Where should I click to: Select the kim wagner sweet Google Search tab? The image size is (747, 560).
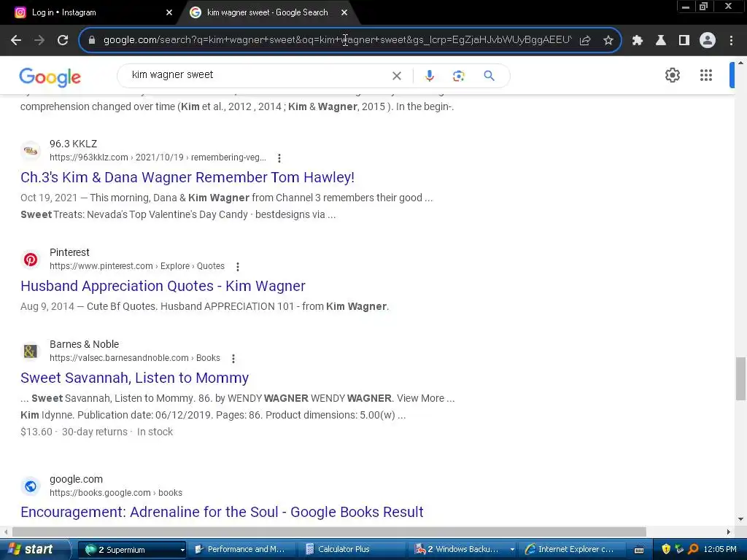tap(267, 12)
